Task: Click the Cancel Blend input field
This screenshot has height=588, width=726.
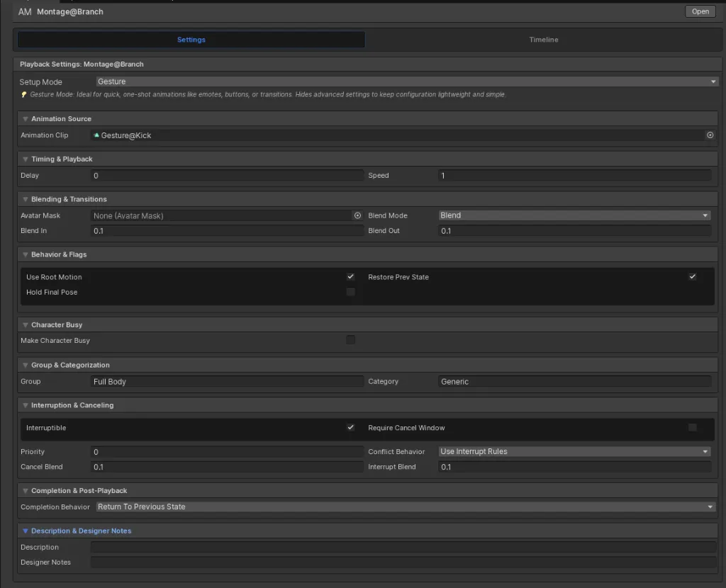Action: point(227,468)
